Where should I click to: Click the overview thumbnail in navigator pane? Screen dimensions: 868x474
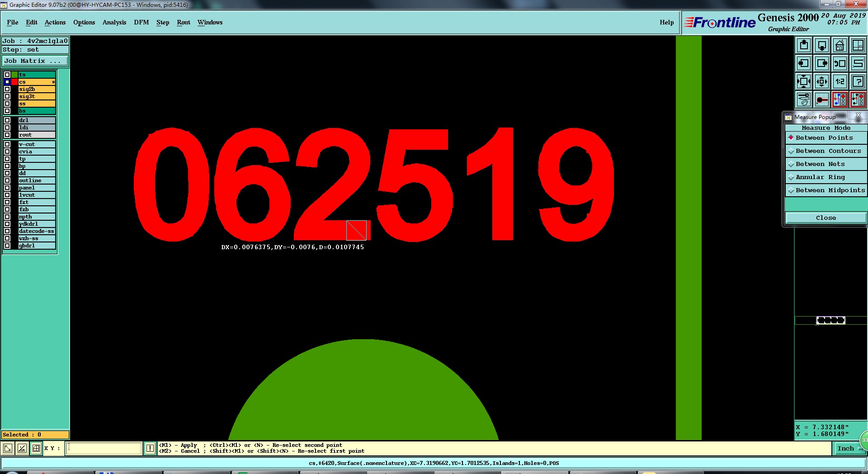point(831,320)
